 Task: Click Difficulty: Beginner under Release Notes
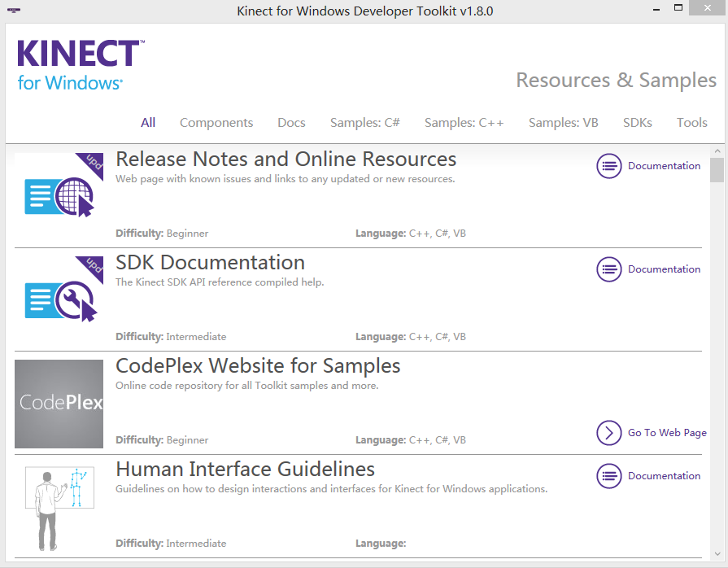tap(162, 234)
